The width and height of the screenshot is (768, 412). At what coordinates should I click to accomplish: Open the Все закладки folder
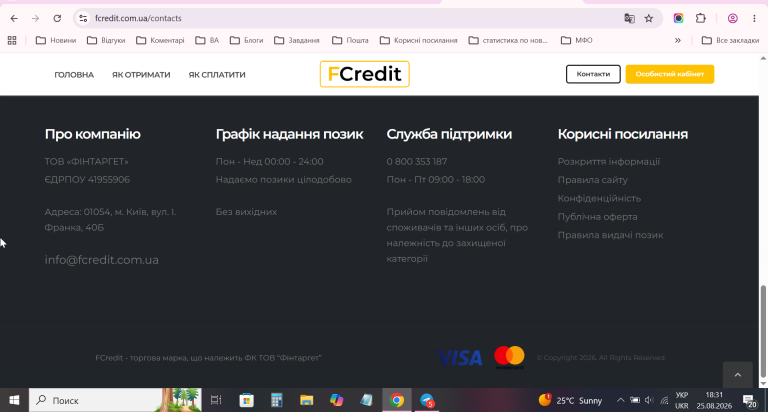(730, 40)
